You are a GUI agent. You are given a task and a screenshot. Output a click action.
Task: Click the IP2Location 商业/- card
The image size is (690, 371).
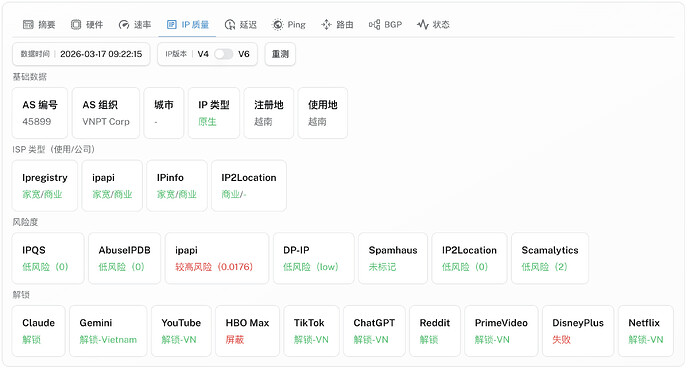tap(249, 185)
